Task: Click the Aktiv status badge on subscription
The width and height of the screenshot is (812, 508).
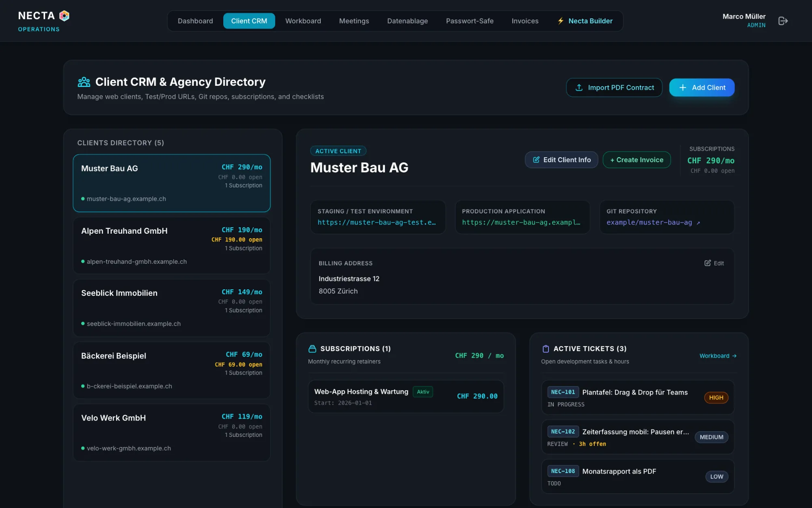Action: click(423, 392)
